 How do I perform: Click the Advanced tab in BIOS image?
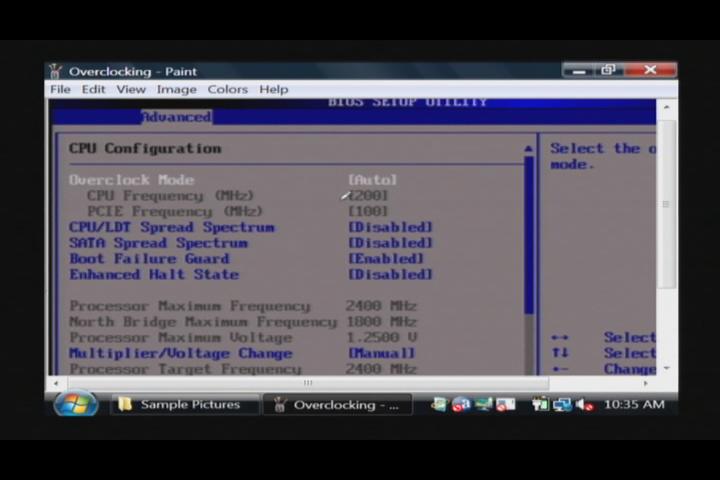coord(177,117)
